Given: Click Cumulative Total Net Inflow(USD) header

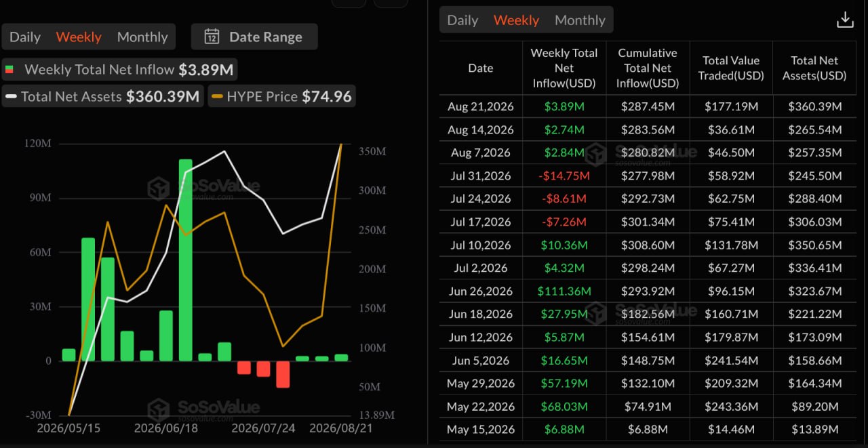Looking at the screenshot, I should 648,68.
